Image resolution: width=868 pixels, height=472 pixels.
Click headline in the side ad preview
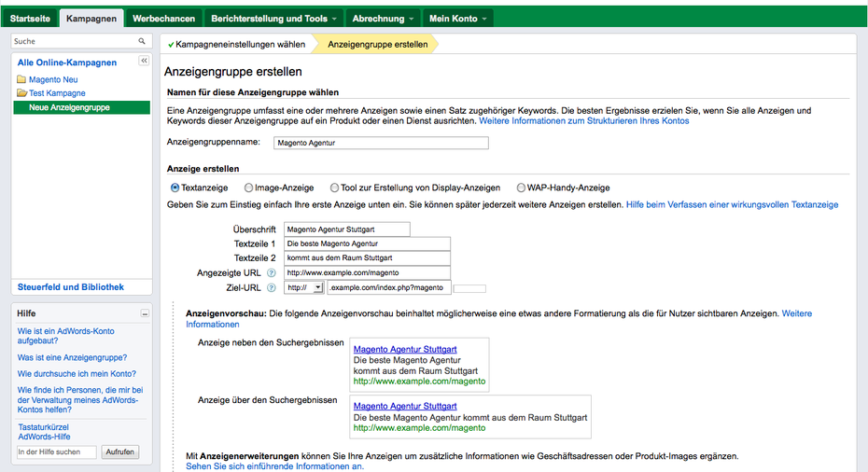[405, 349]
